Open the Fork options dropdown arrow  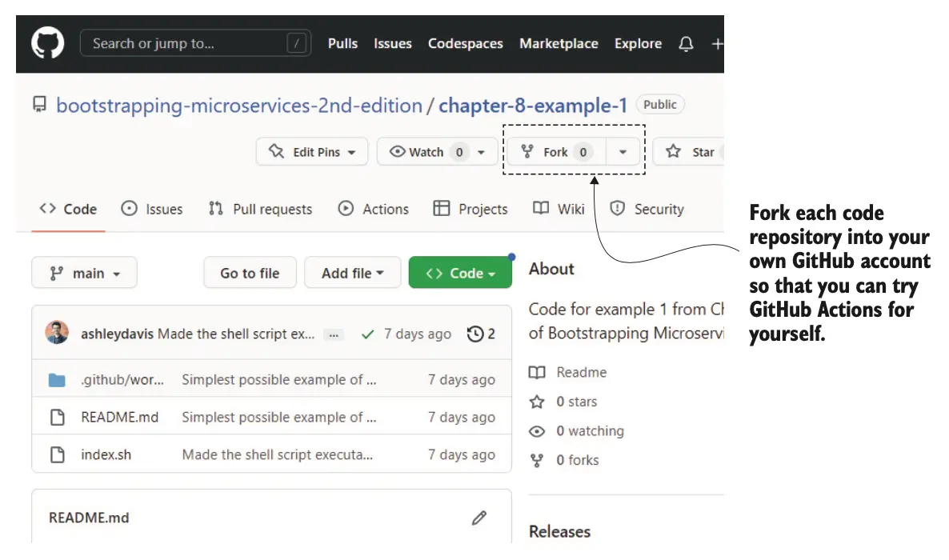[x=623, y=152]
